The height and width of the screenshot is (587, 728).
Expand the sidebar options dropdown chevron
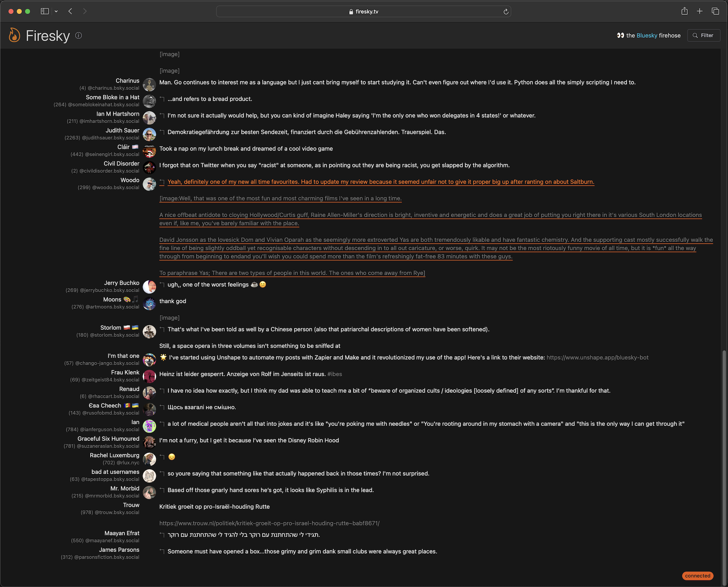pyautogui.click(x=56, y=11)
